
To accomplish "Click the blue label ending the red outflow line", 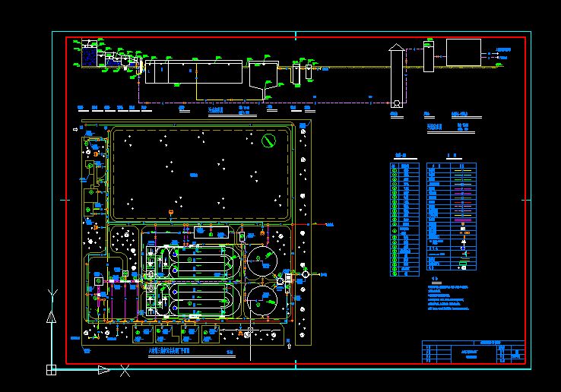I will (x=330, y=225).
